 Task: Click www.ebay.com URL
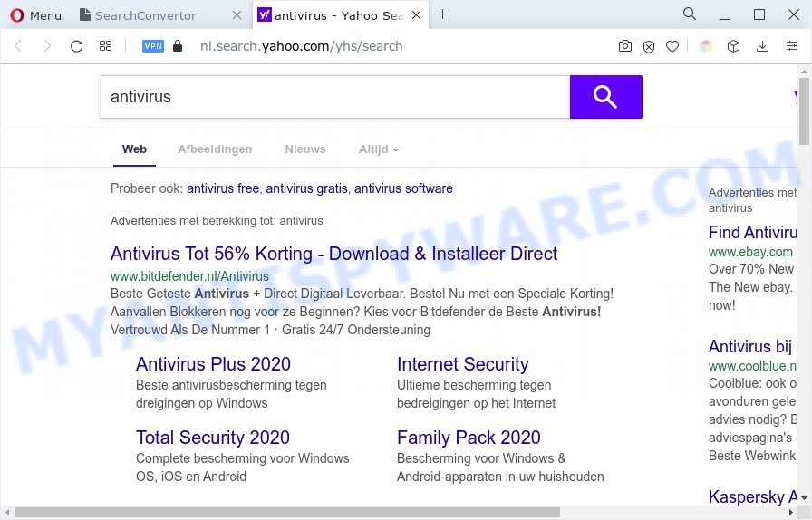[750, 252]
